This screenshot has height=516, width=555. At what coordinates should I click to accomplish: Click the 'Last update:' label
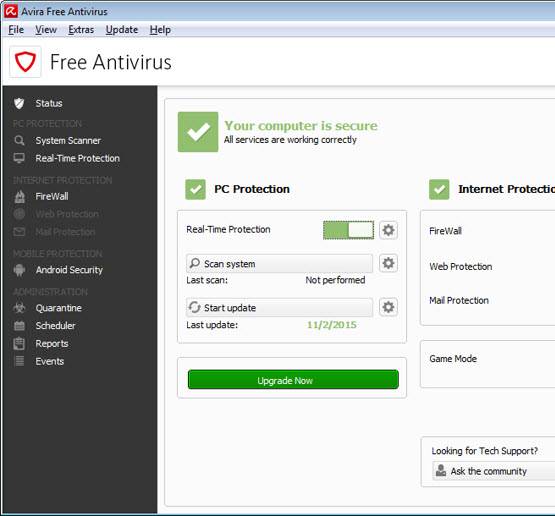click(212, 325)
